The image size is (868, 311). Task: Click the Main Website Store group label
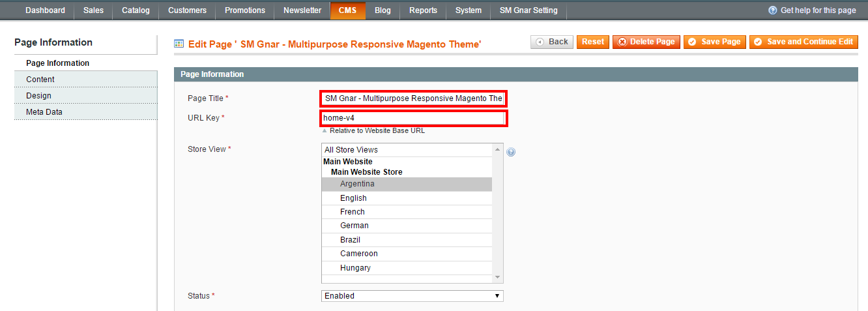[367, 172]
